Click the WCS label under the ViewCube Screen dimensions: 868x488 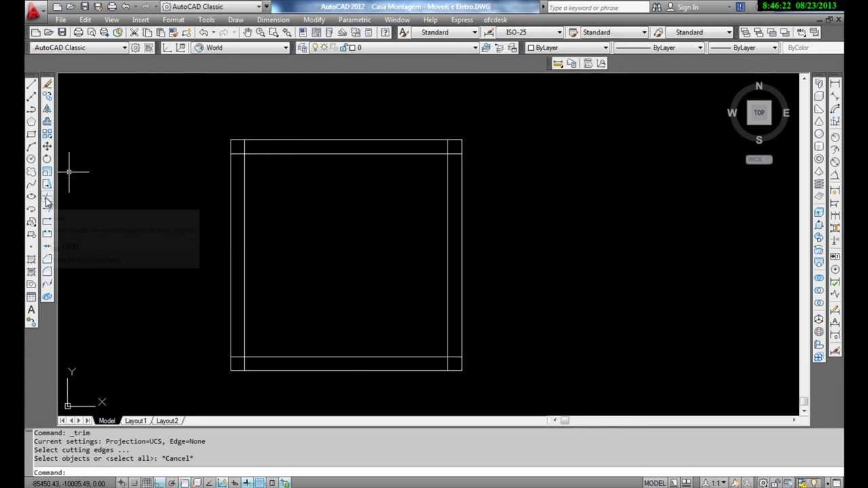(x=759, y=159)
